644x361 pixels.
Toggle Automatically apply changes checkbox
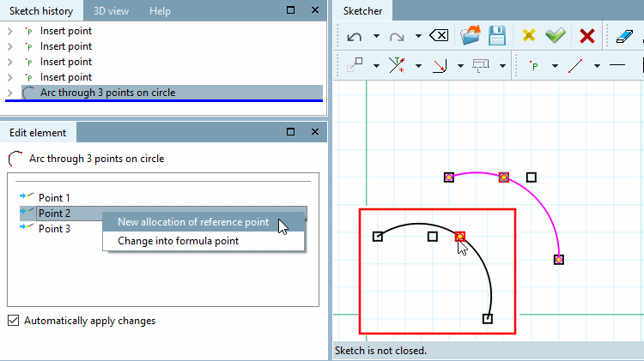point(13,321)
